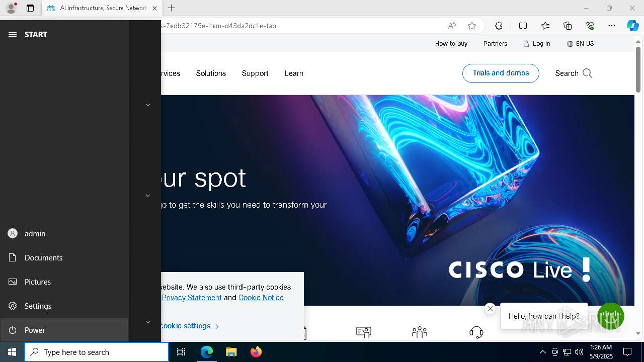
Task: Open the Support navigation menu
Action: click(x=255, y=73)
